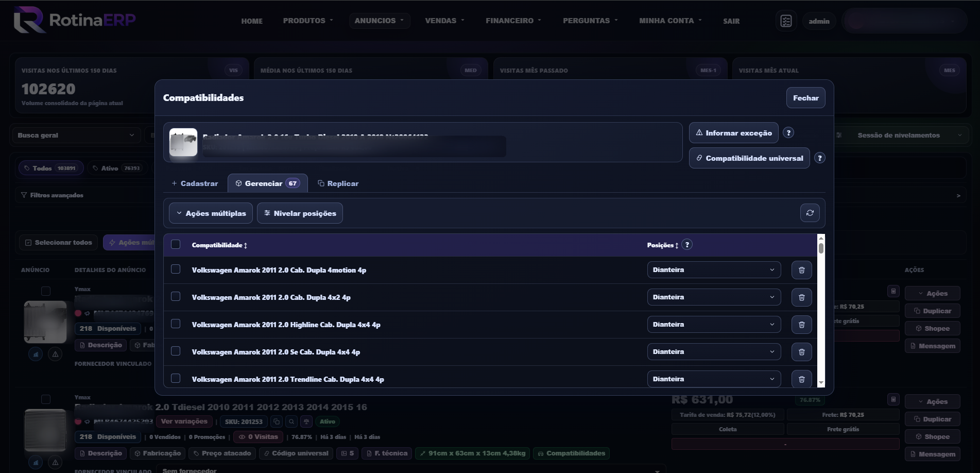Check the Highline Cab. Dupla 4x4 row
This screenshot has height=473, width=980.
coord(176,324)
